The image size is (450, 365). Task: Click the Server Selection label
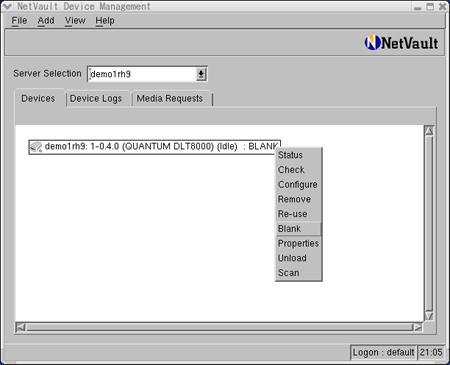click(x=47, y=73)
